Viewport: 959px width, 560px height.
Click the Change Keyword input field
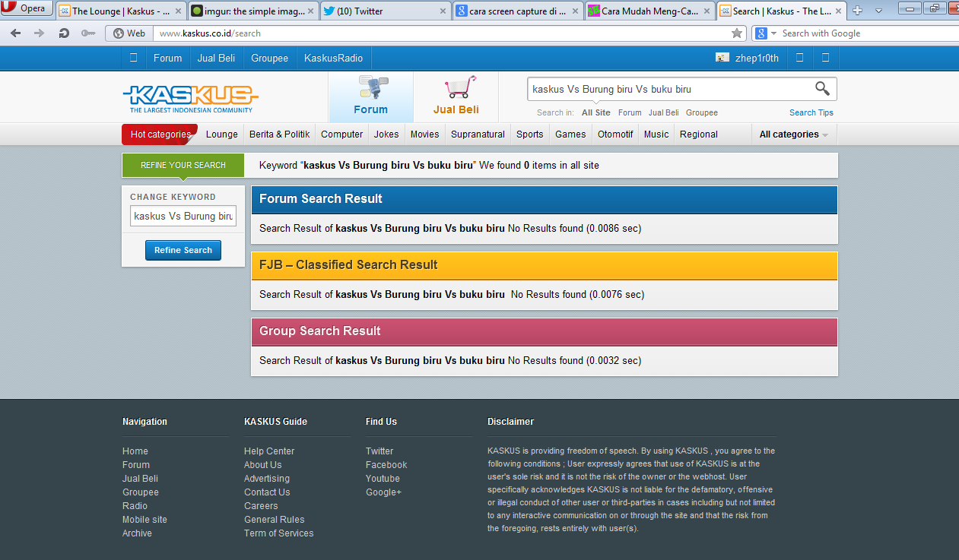183,216
